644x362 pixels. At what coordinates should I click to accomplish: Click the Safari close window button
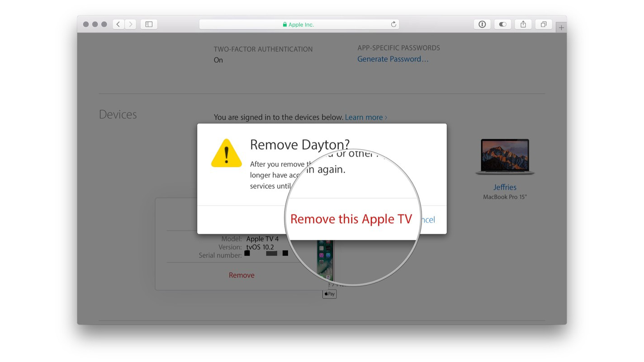tap(85, 24)
